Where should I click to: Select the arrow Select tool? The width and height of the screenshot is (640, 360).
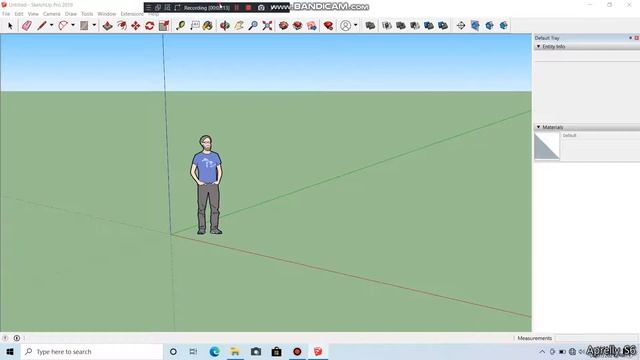click(10, 26)
